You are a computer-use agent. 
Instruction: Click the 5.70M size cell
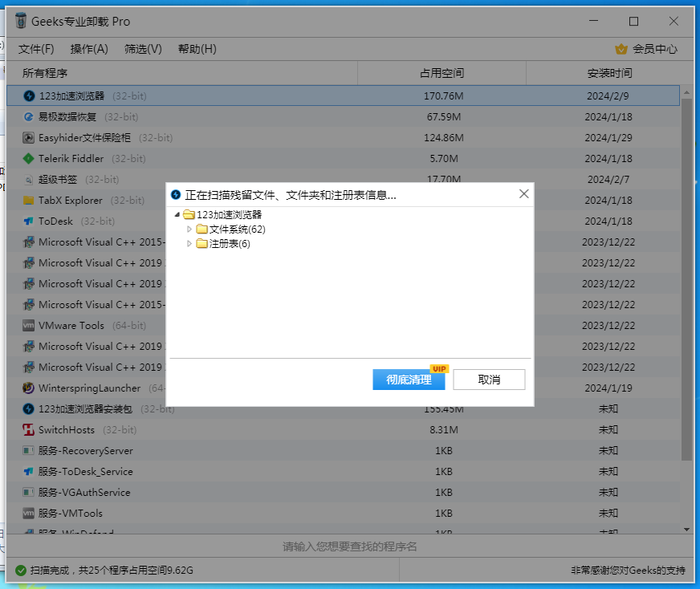(444, 158)
